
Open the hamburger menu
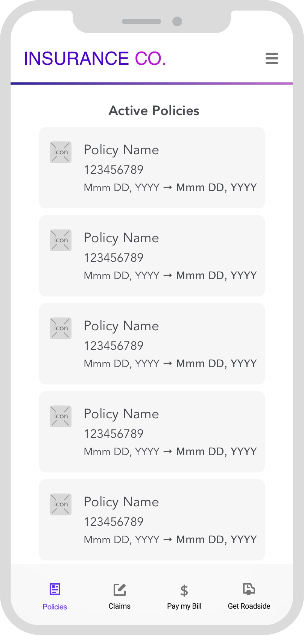point(271,58)
